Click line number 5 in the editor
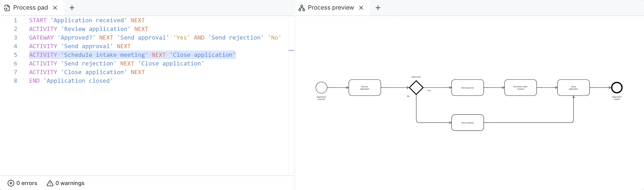 coord(15,55)
